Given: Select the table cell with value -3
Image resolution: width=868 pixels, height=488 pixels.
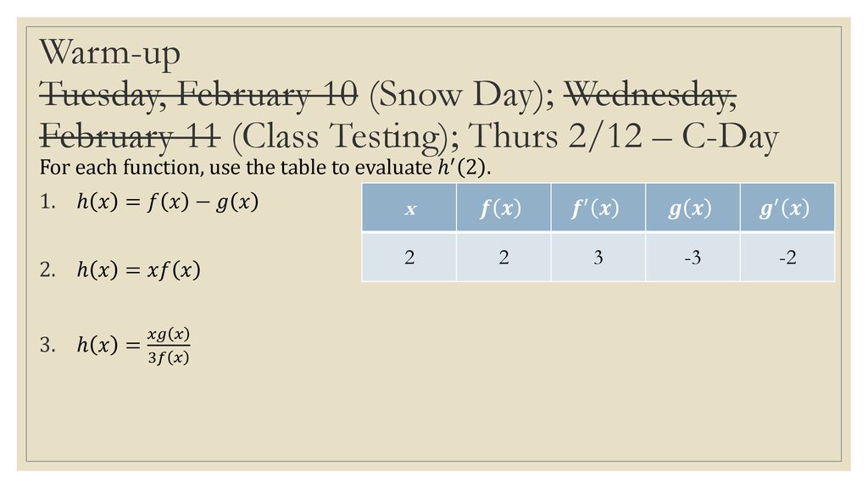Looking at the screenshot, I should [x=693, y=258].
